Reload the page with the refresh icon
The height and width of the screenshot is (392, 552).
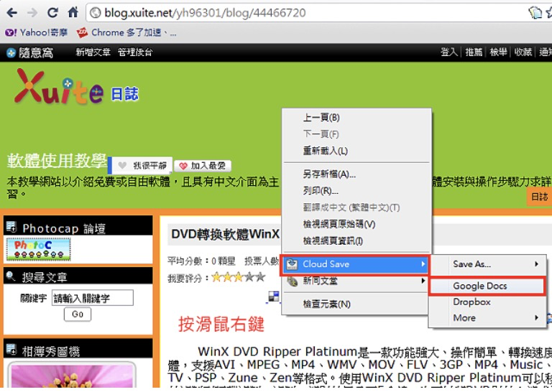[52, 13]
